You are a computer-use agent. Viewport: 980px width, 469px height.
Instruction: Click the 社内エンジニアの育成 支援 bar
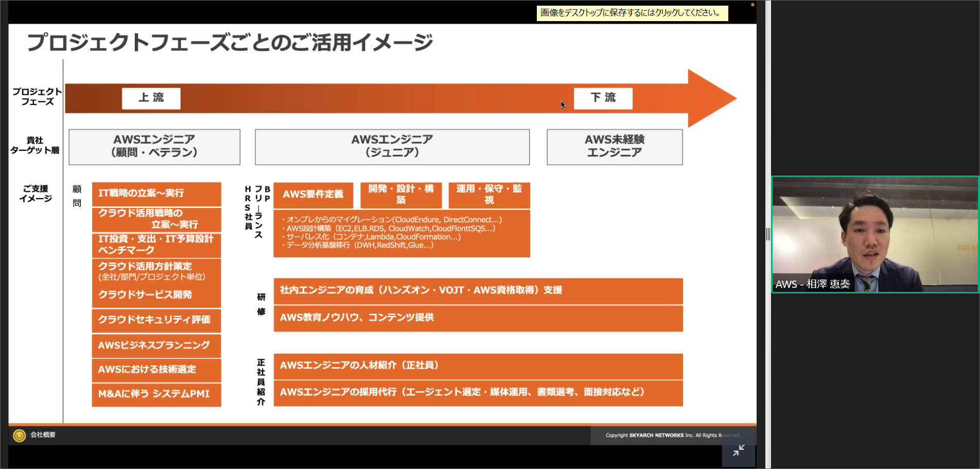click(478, 291)
